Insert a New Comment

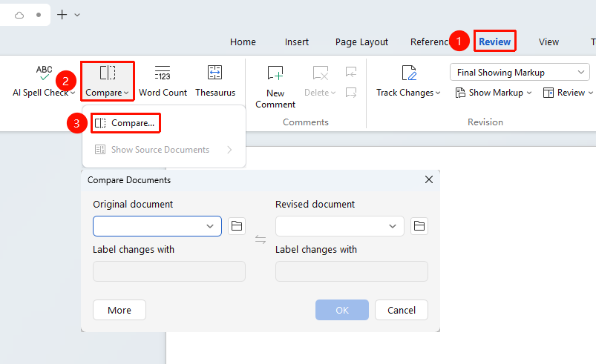275,87
